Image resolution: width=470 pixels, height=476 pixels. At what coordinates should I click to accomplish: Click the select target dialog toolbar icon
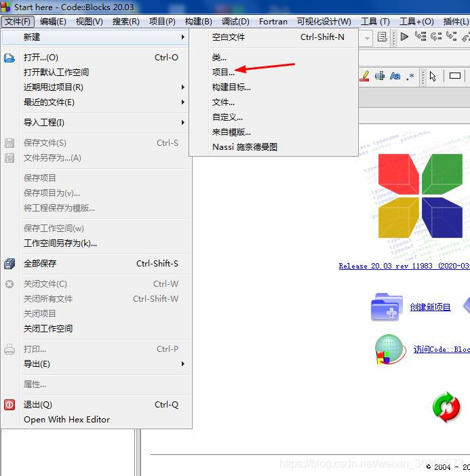[x=382, y=37]
